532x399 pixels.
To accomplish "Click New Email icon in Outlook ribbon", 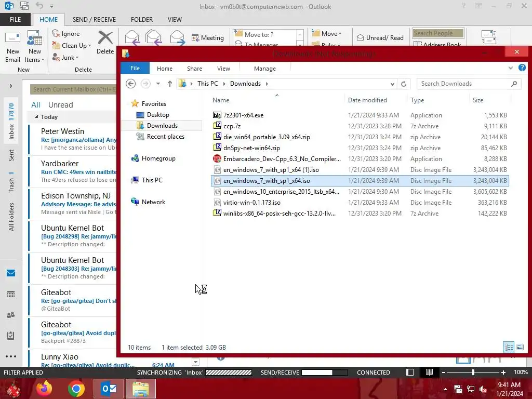I will (12, 46).
